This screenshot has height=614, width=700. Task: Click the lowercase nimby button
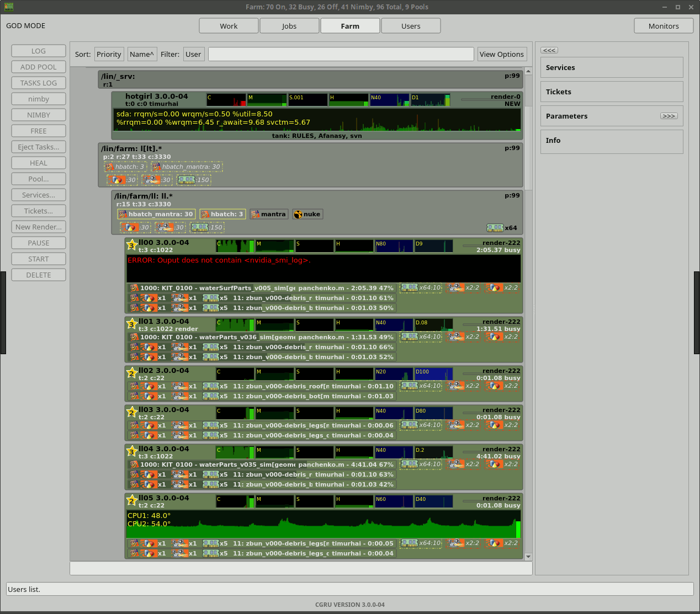[39, 99]
